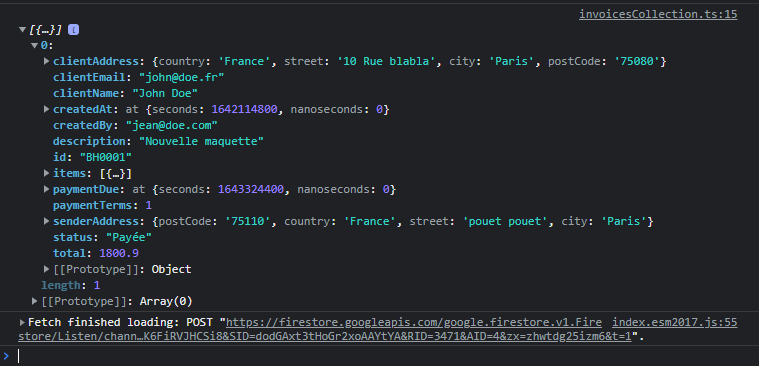Viewport: 759px width, 366px height.
Task: Expand the senderAddress object
Action: pos(47,221)
